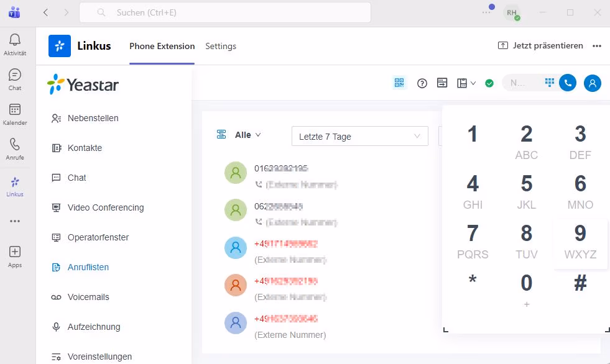
Task: Toggle the call filter icon near Alle
Action: pyautogui.click(x=221, y=134)
